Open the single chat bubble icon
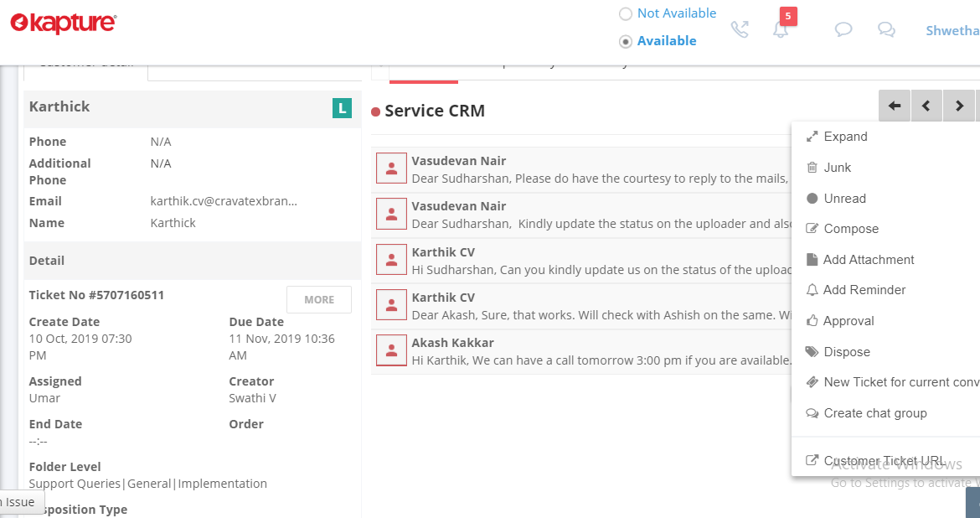The image size is (980, 518). click(843, 29)
